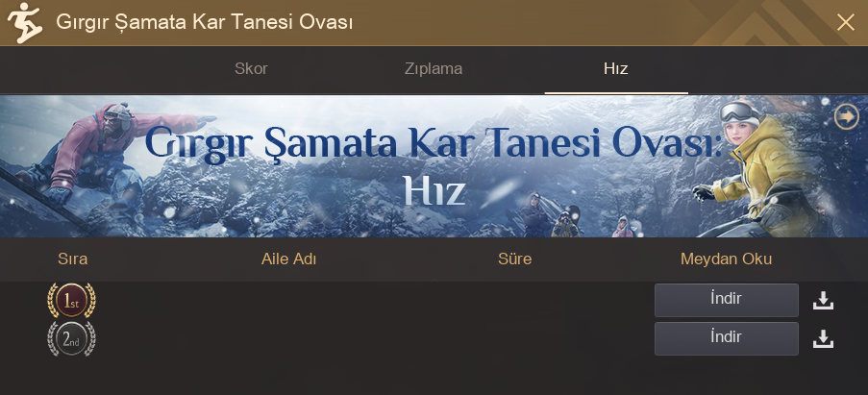Select the gold 1st place medal
Viewport: 868px width, 395px height.
pyautogui.click(x=71, y=301)
